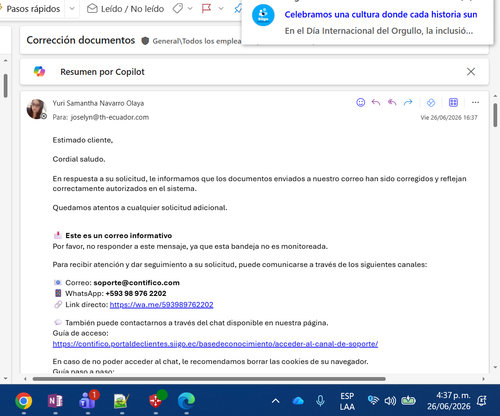Click the Copilot diamond icon in message header
Screen dimensions: 500x416
click(x=431, y=103)
